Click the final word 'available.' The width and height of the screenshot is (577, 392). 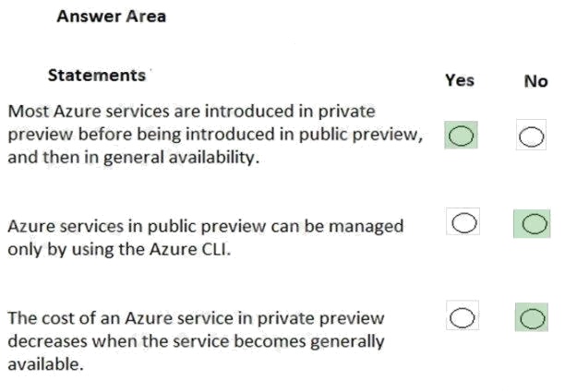[x=45, y=364]
